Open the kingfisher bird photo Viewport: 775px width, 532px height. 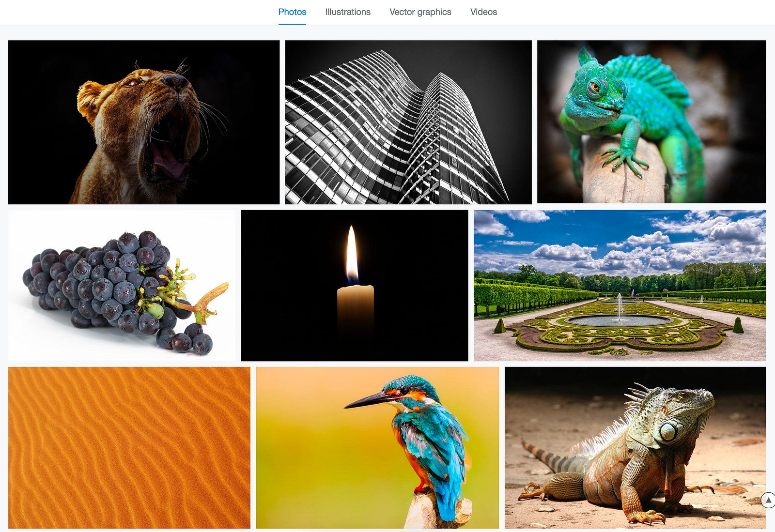377,448
